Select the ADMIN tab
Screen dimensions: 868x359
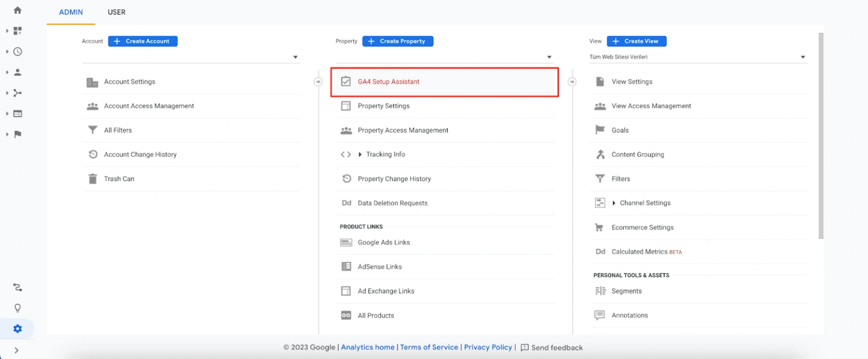pyautogui.click(x=71, y=12)
